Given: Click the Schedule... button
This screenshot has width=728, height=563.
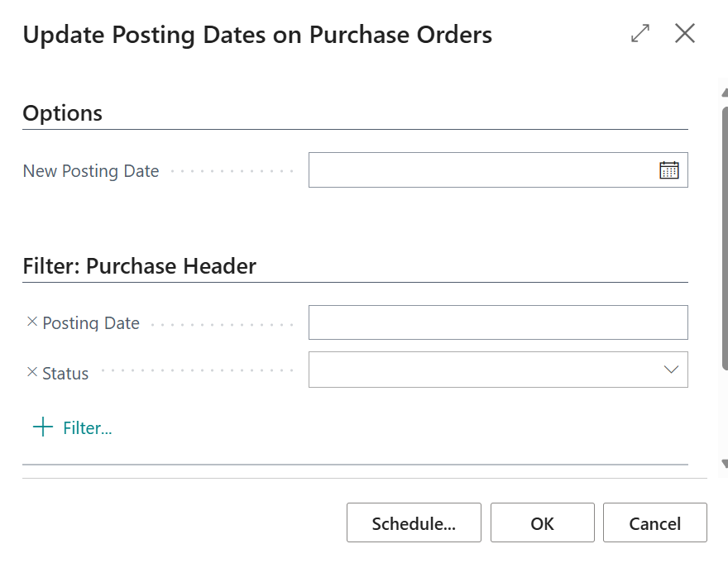Looking at the screenshot, I should pyautogui.click(x=414, y=522).
